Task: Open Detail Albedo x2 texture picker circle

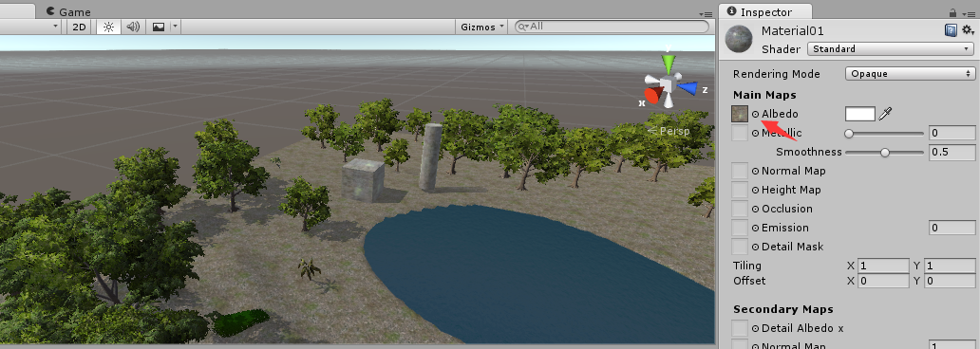Action: click(x=756, y=328)
